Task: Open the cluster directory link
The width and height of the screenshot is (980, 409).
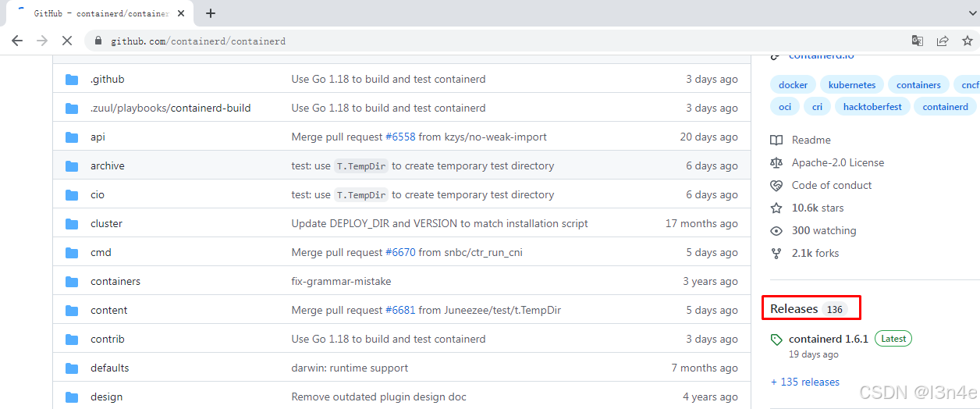Action: tap(106, 223)
